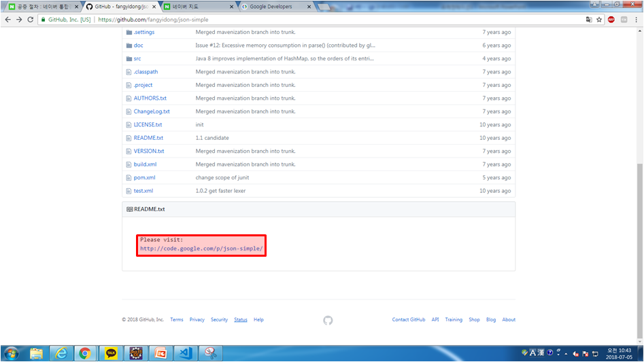Open LICENSE.txt file
644x362 pixels.
click(x=148, y=125)
